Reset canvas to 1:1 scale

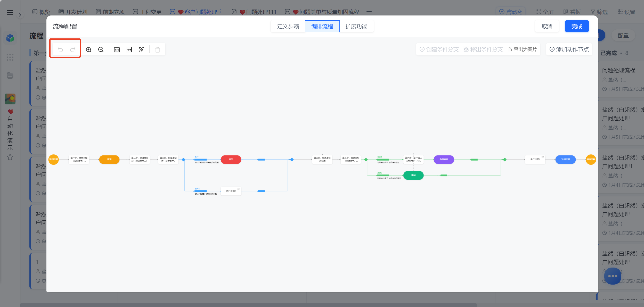tap(117, 50)
